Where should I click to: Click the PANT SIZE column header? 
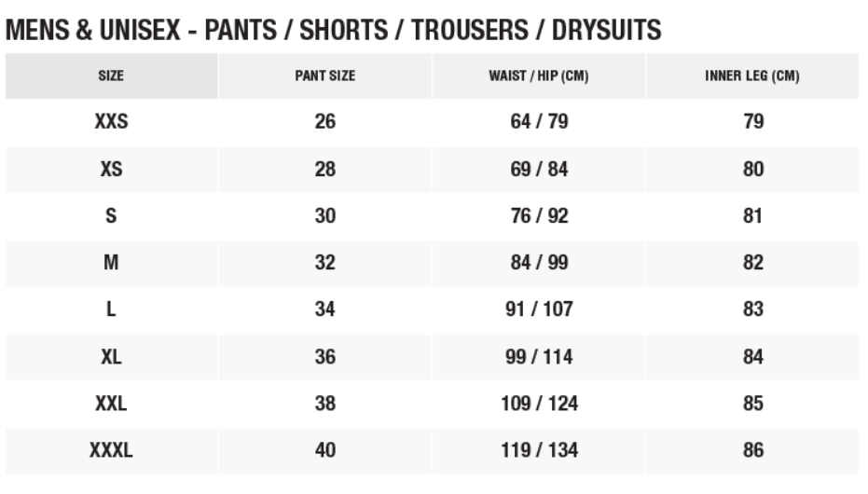point(324,76)
